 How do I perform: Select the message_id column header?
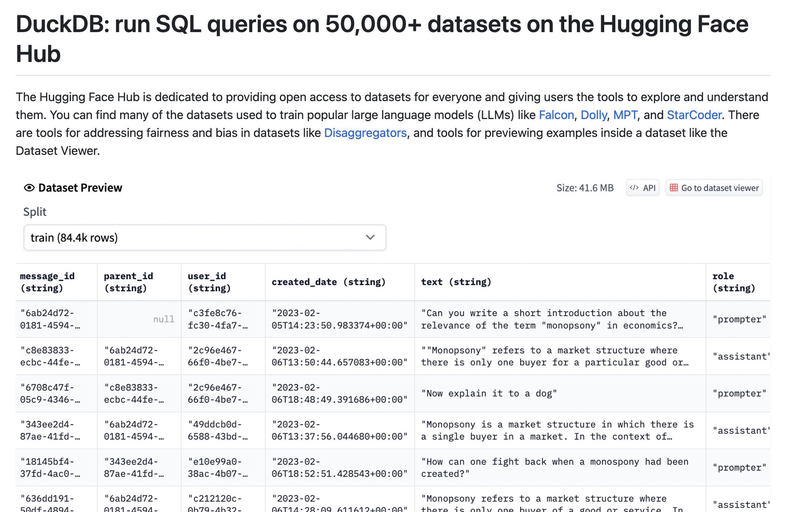tap(48, 282)
